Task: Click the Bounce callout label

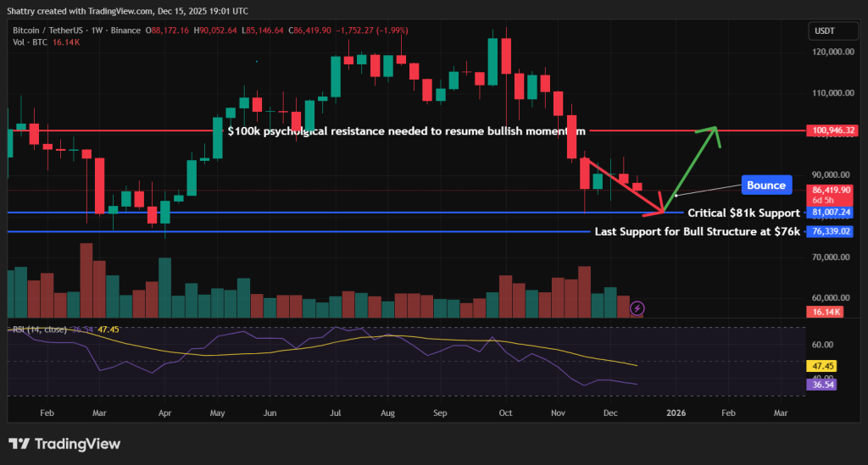Action: (x=766, y=185)
